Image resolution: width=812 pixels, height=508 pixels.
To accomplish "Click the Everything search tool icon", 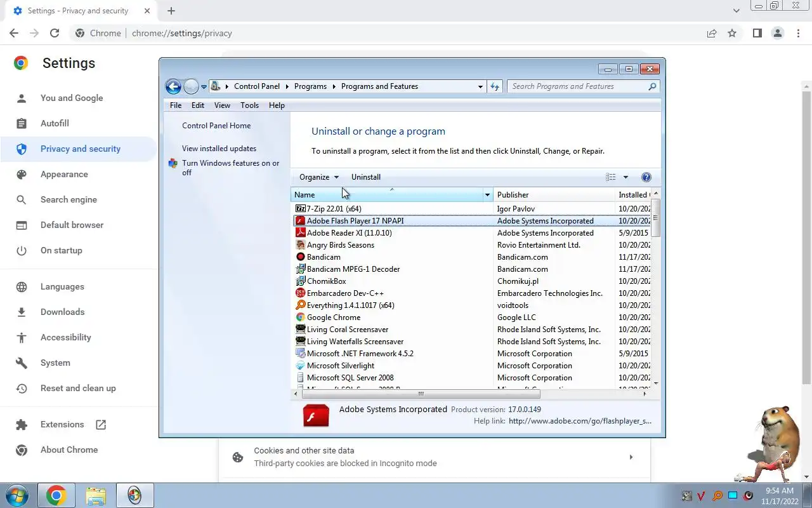I will coord(301,305).
